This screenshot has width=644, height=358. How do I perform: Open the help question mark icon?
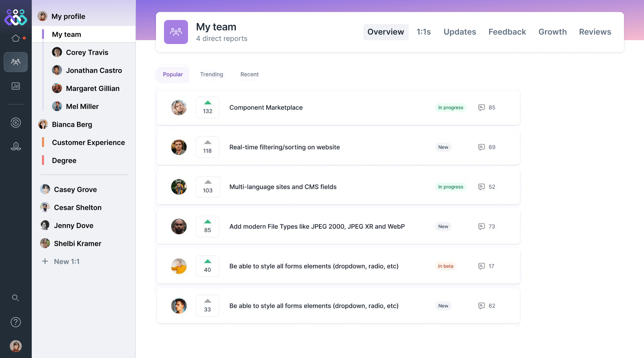tap(16, 322)
